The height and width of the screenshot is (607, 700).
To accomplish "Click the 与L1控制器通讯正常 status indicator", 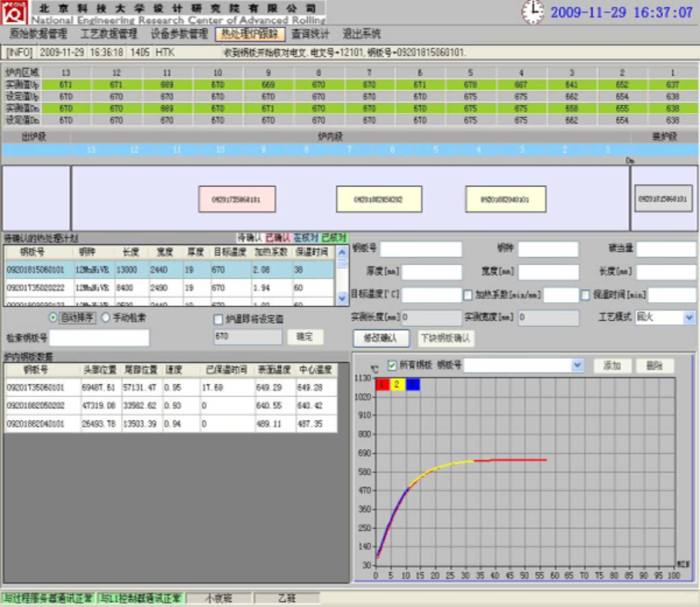I will [x=140, y=598].
